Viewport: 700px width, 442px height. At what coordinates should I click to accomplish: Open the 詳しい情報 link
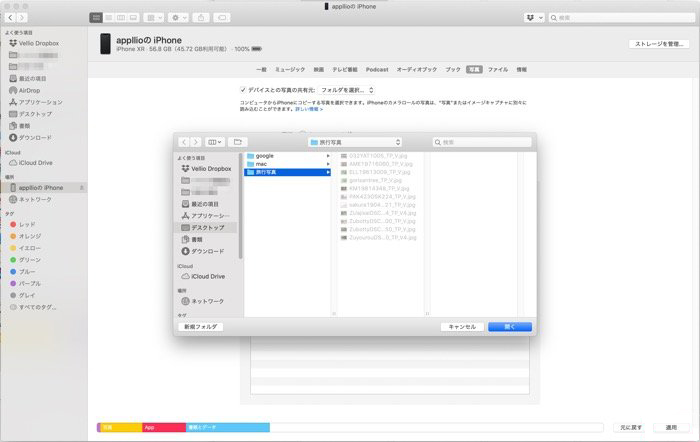309,109
